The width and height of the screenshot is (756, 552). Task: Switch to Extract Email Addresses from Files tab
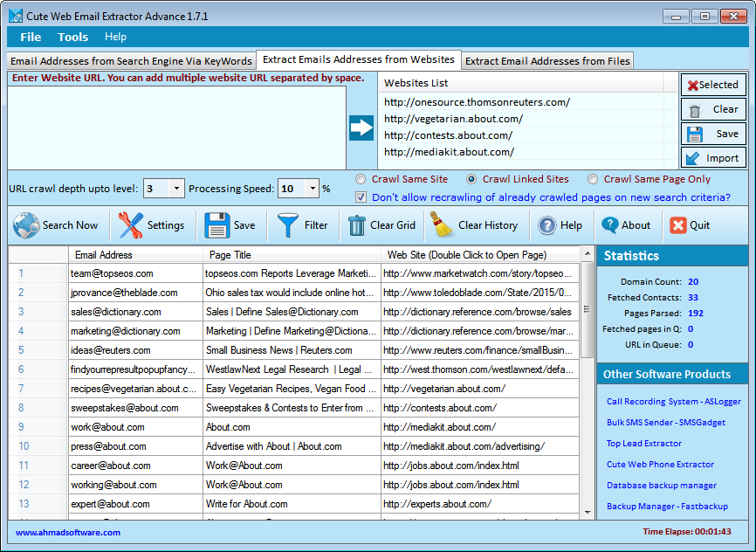tap(546, 61)
